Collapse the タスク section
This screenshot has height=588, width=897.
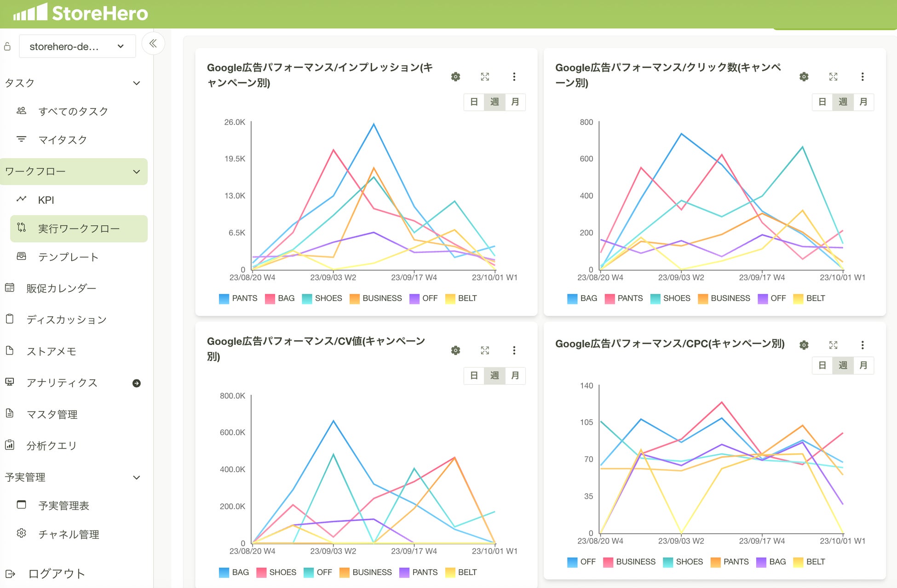click(x=137, y=83)
